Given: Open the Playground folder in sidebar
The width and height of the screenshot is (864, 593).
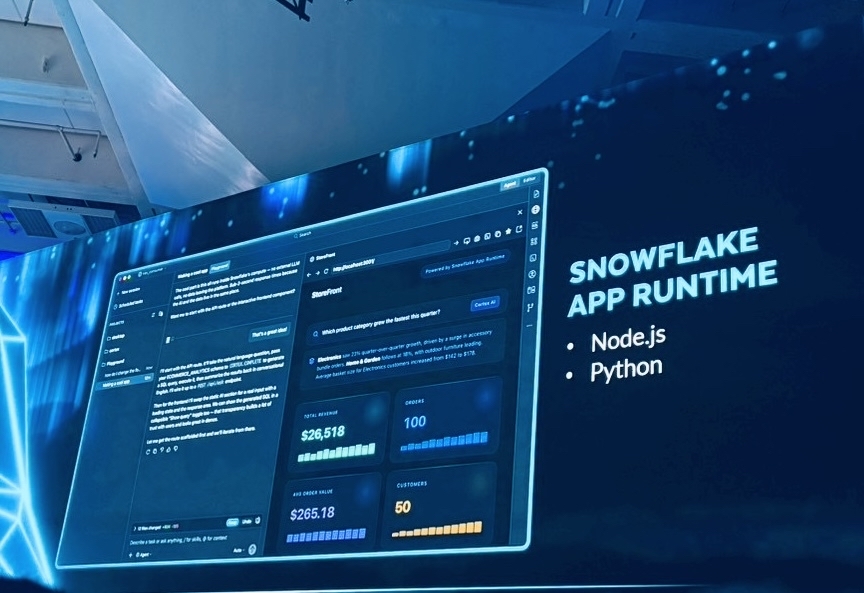Looking at the screenshot, I should [x=114, y=362].
